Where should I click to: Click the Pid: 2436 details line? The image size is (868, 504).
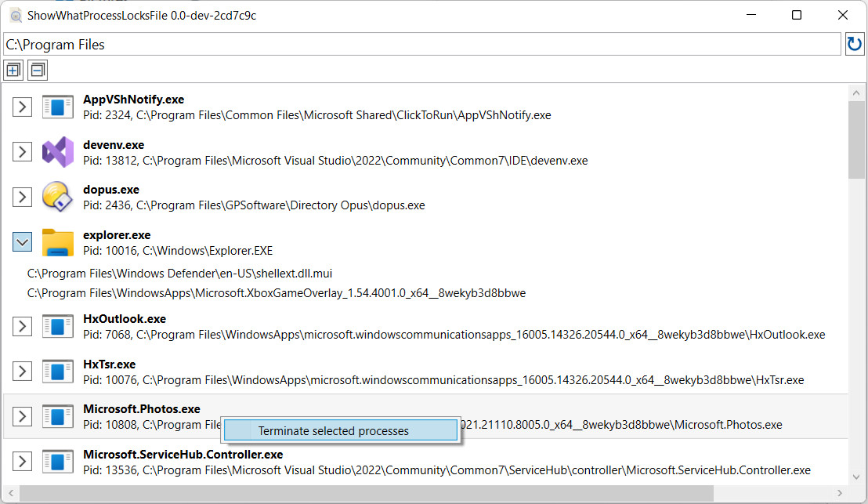pyautogui.click(x=254, y=205)
